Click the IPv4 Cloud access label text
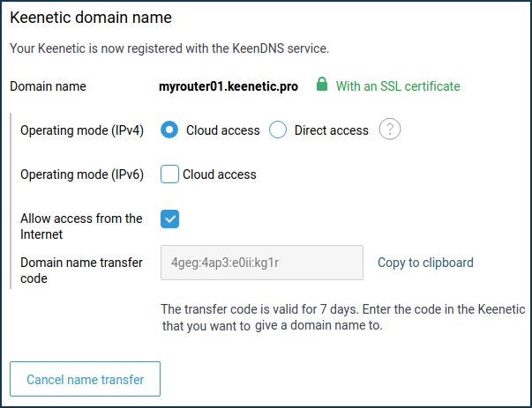This screenshot has width=532, height=408. 222,130
